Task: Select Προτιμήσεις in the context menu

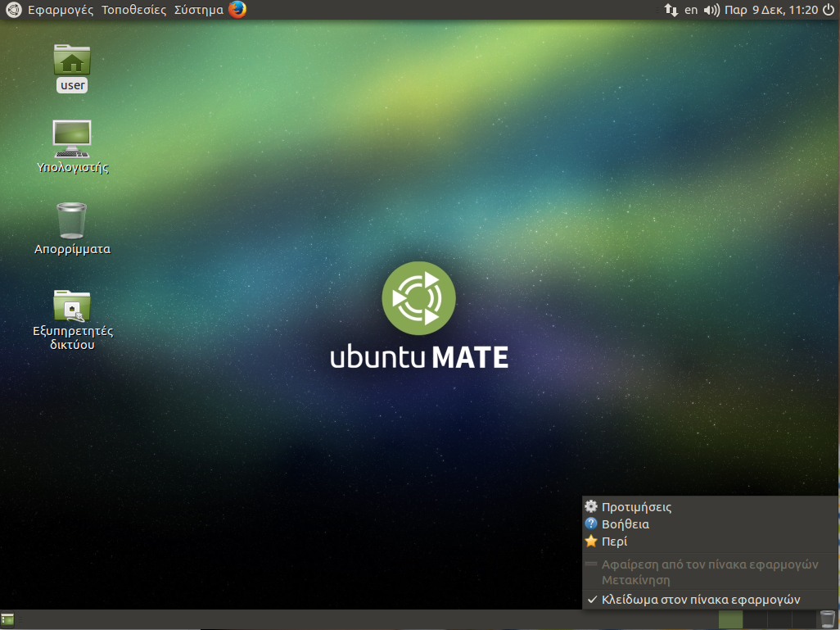Action: coord(636,507)
